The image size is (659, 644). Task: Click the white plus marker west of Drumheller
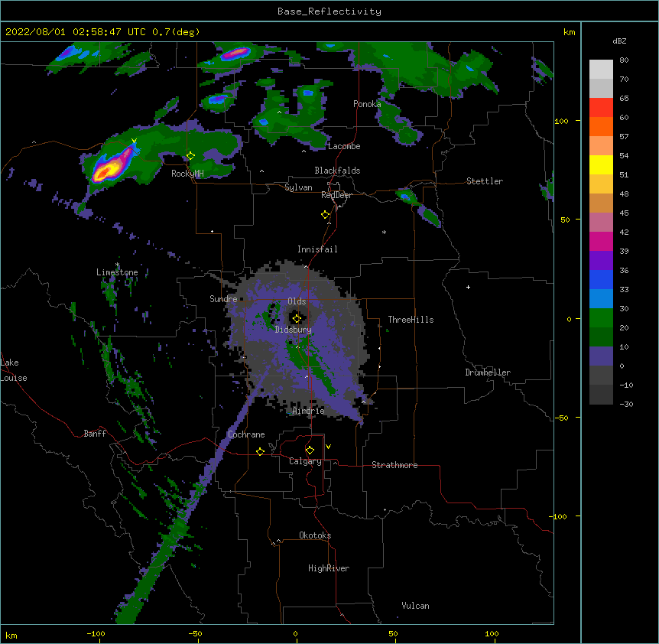pos(468,287)
